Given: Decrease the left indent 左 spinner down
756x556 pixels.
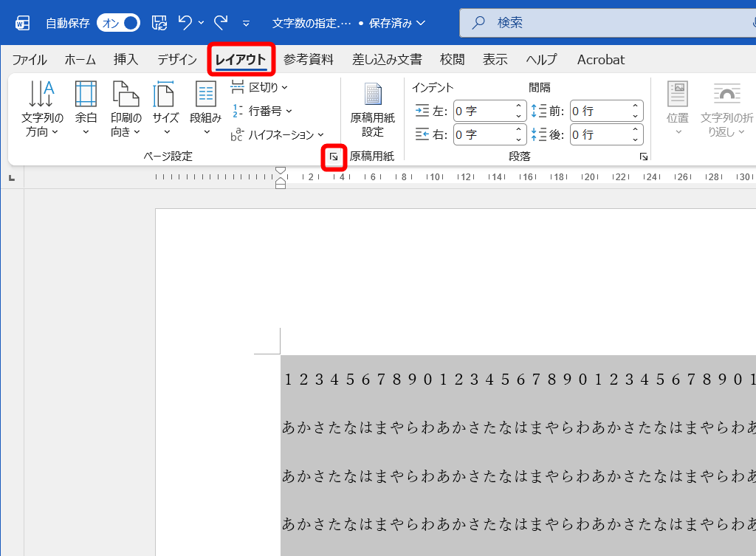Looking at the screenshot, I should (x=518, y=117).
